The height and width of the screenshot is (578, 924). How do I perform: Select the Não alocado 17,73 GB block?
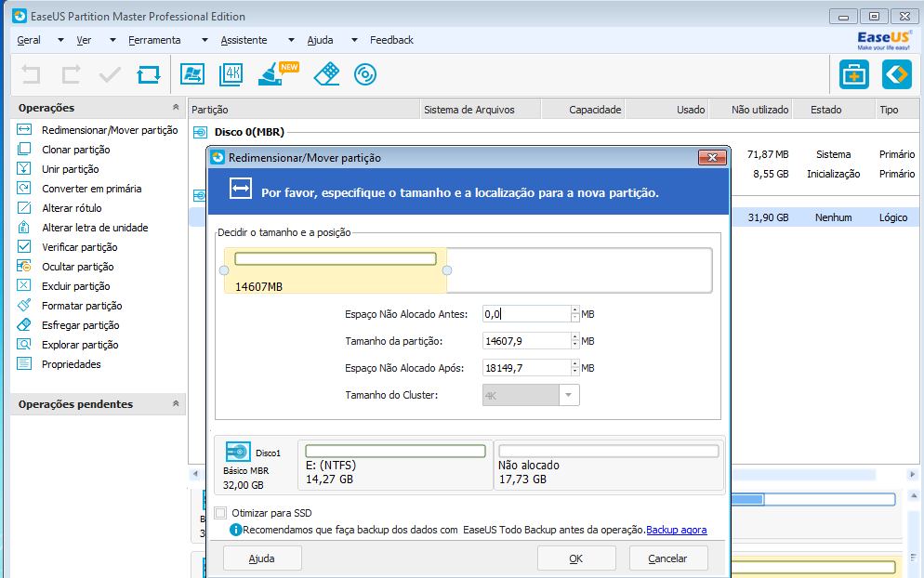[x=608, y=465]
